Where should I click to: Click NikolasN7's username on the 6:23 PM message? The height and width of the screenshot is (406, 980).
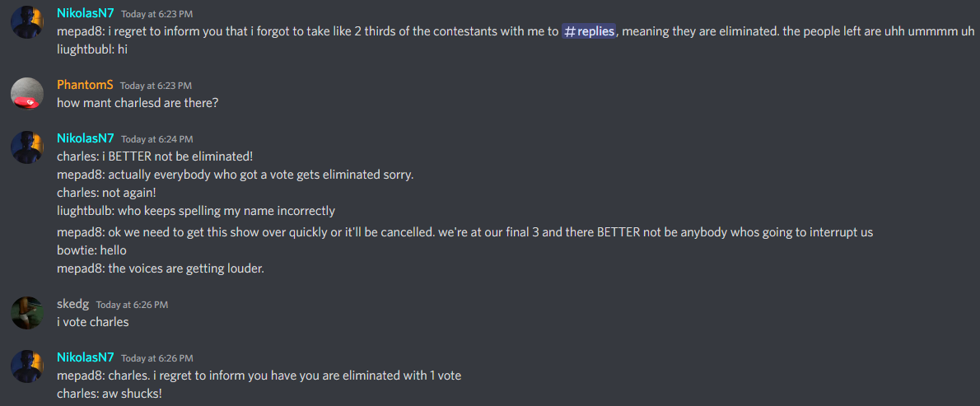[86, 14]
